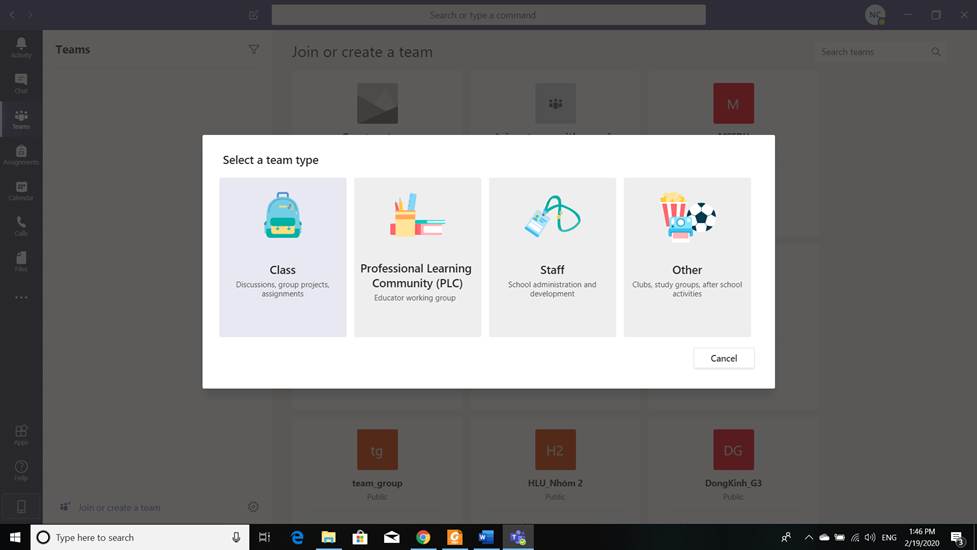This screenshot has width=977, height=550.
Task: Open Files in the left sidebar
Action: coord(21,261)
